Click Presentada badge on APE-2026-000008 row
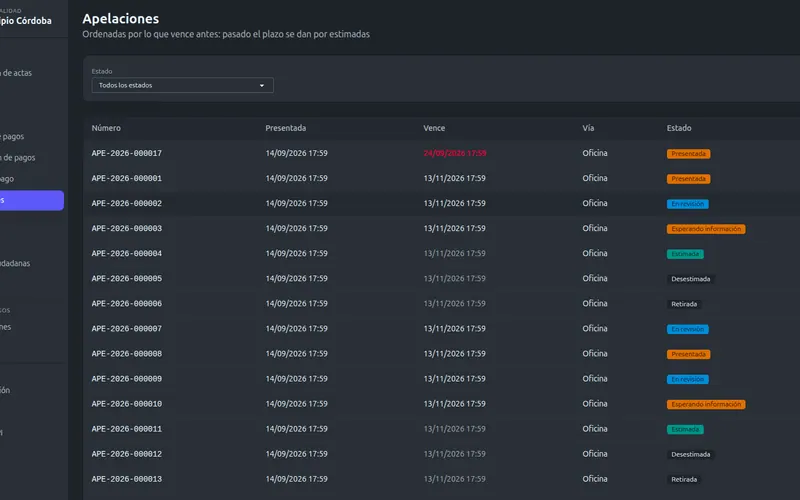Image resolution: width=800 pixels, height=500 pixels. (x=688, y=354)
